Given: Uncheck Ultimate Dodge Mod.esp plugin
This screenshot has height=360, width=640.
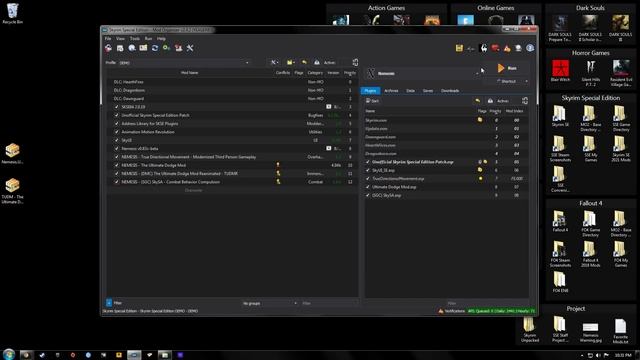Looking at the screenshot, I should coord(368,187).
